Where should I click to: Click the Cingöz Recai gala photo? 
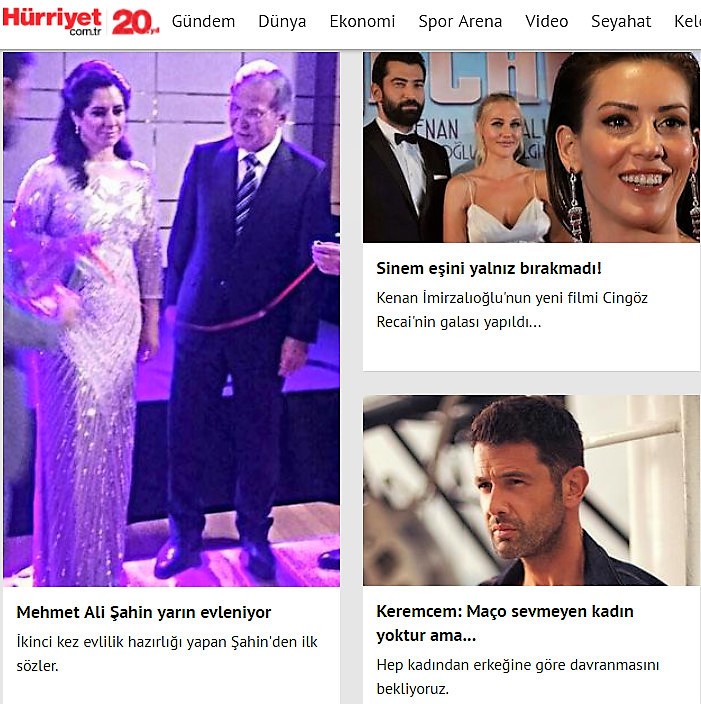coord(531,147)
